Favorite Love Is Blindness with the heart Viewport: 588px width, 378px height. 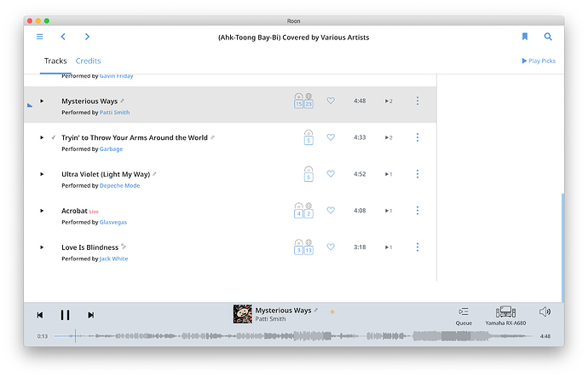point(331,247)
